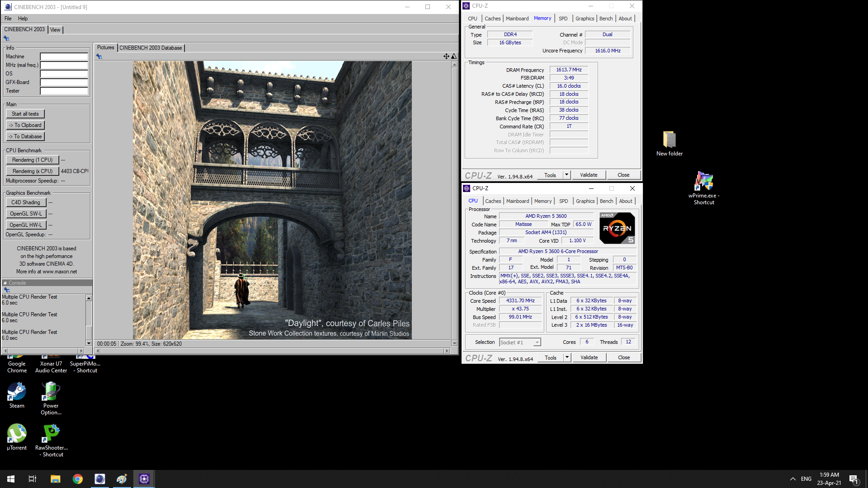The width and height of the screenshot is (868, 488).
Task: Open the File menu in Cinebench
Action: [8, 19]
